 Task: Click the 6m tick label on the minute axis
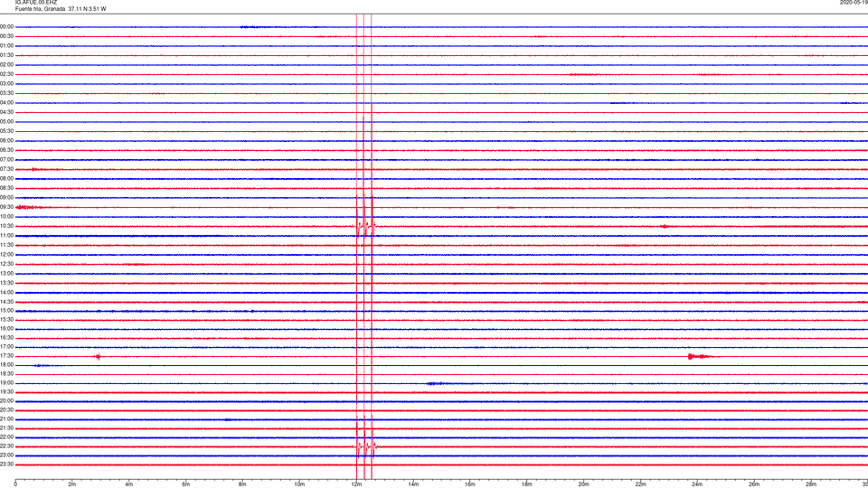(x=186, y=484)
